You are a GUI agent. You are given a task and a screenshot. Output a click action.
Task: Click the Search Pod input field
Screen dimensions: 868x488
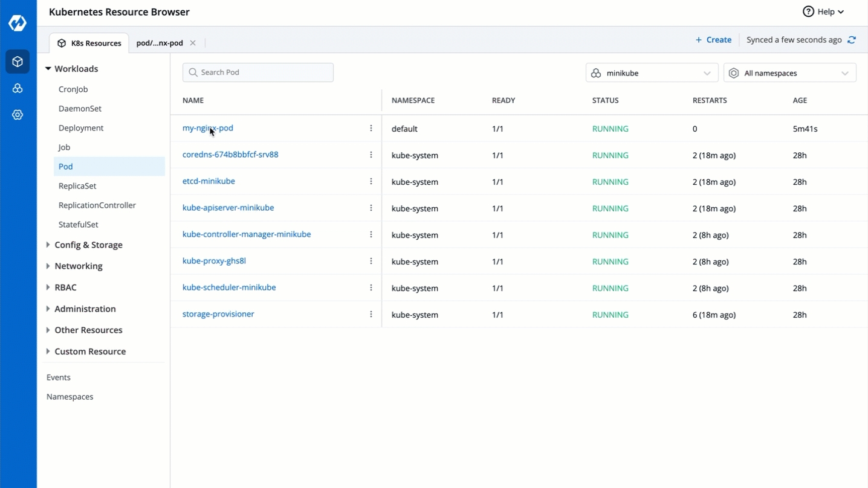pyautogui.click(x=258, y=72)
